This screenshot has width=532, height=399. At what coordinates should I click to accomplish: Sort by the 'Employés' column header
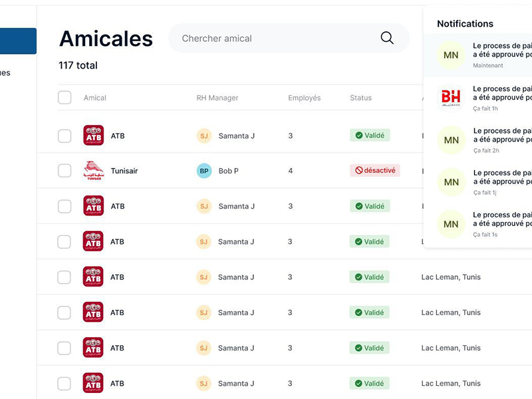pyautogui.click(x=304, y=98)
